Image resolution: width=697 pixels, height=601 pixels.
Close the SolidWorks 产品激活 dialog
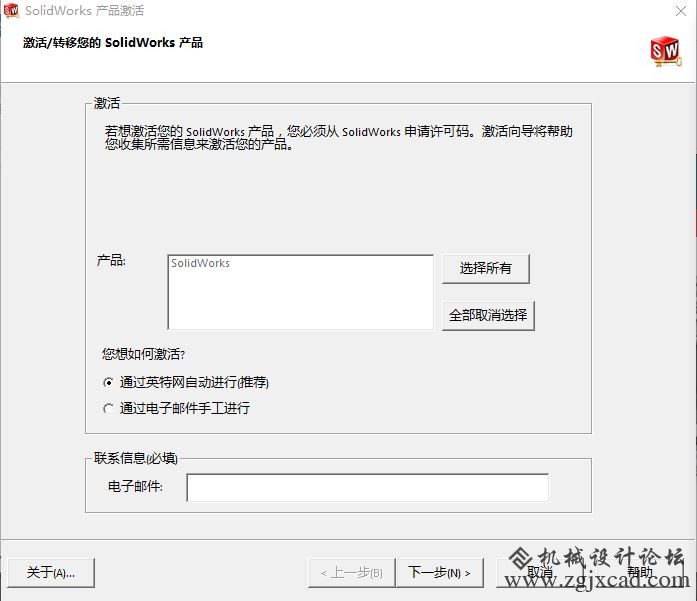tap(681, 11)
